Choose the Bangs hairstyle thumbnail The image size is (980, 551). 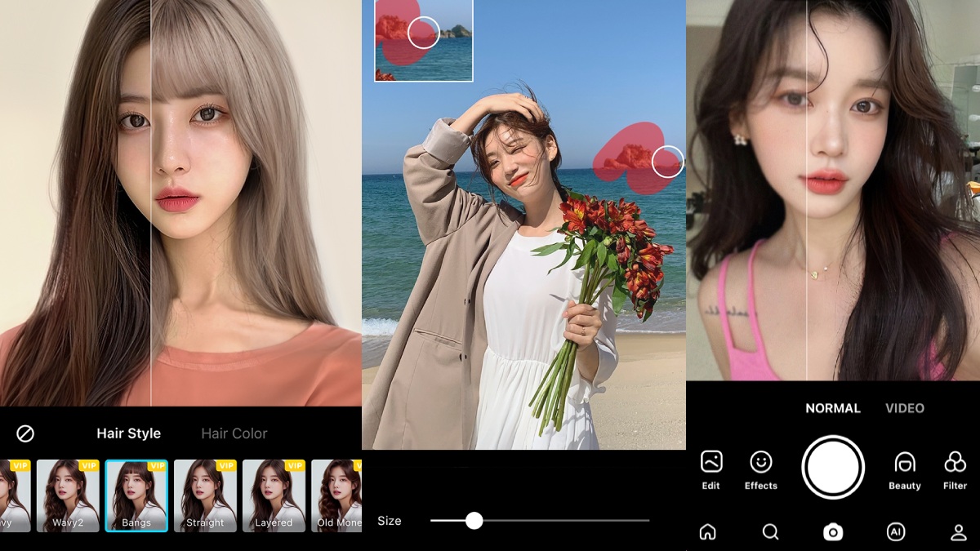(x=136, y=495)
